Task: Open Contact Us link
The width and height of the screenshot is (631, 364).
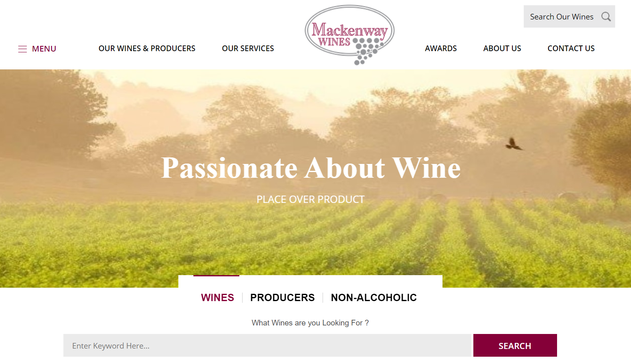Action: coord(571,48)
